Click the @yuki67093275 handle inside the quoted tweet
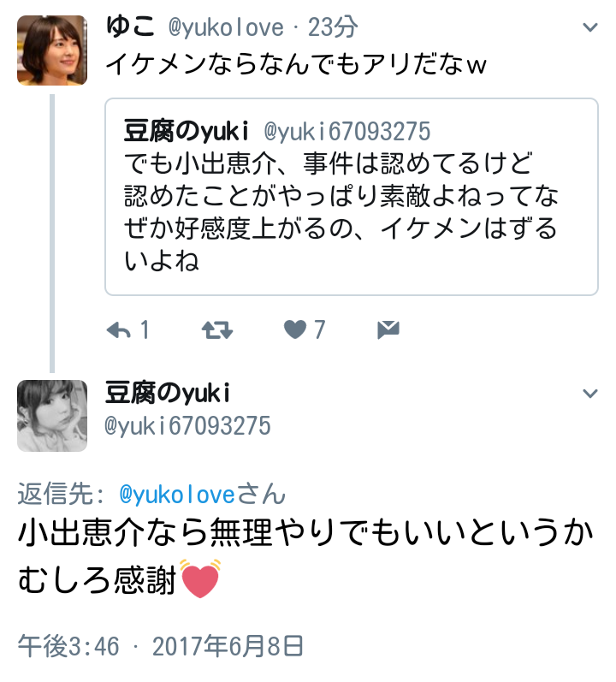The width and height of the screenshot is (616, 682). (x=346, y=132)
